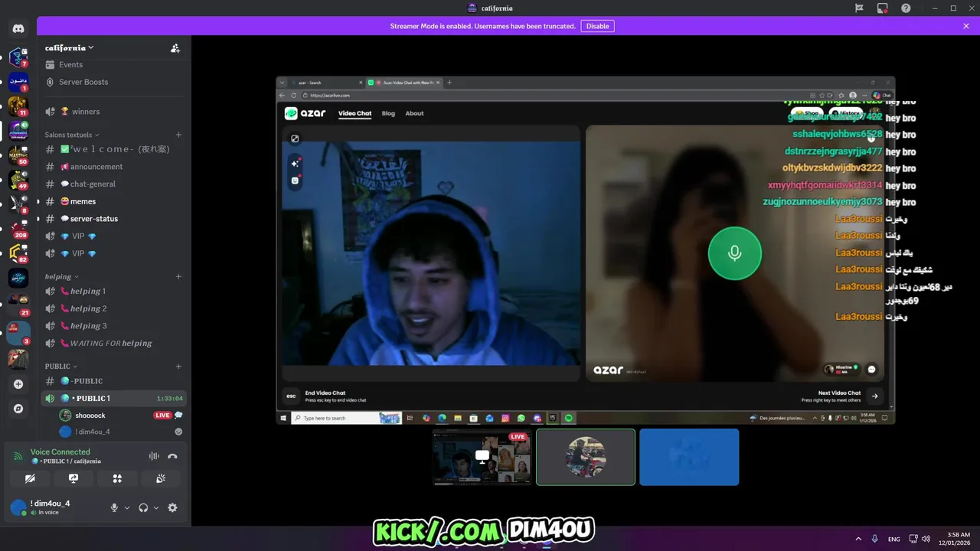
Task: Open the noise suppression waveform icon
Action: 154,456
